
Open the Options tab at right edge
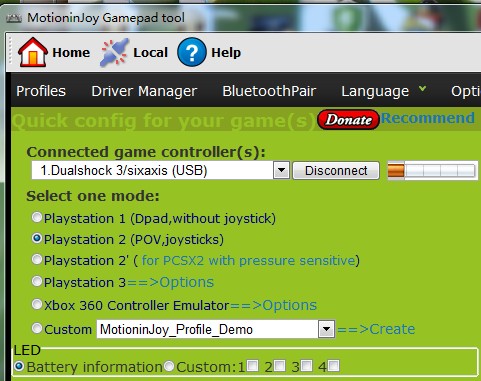(466, 91)
